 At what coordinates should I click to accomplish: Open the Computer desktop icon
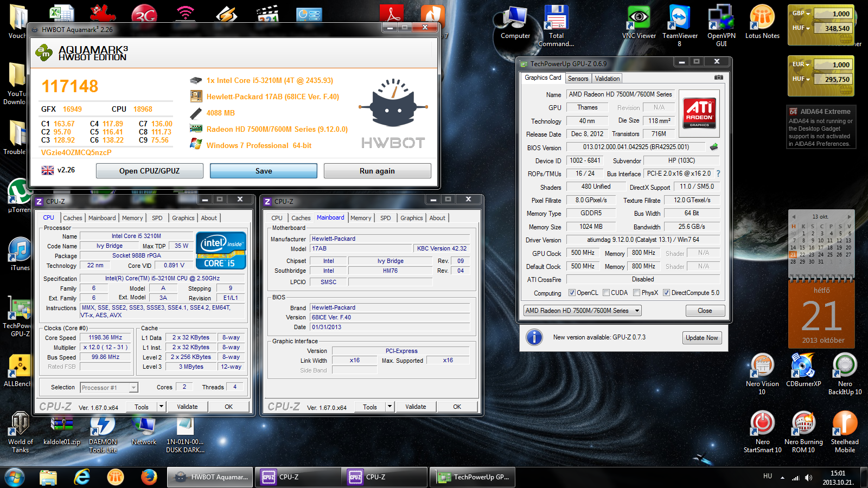(x=515, y=23)
